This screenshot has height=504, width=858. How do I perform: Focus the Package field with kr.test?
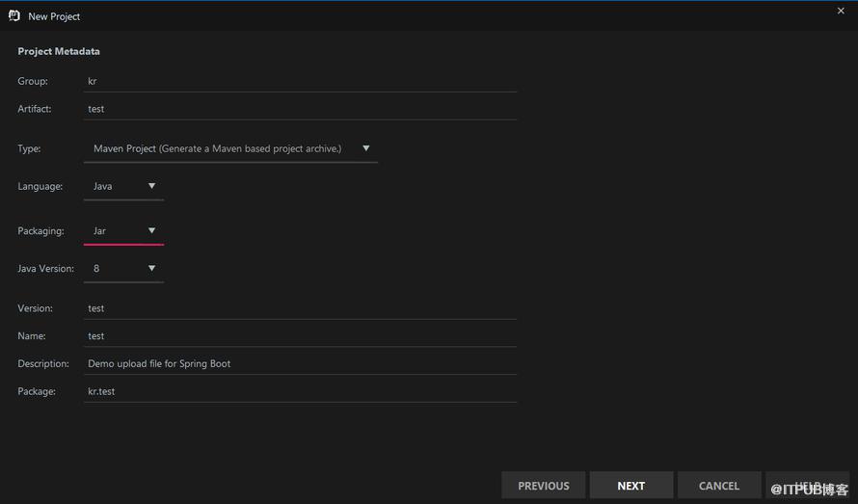[300, 391]
